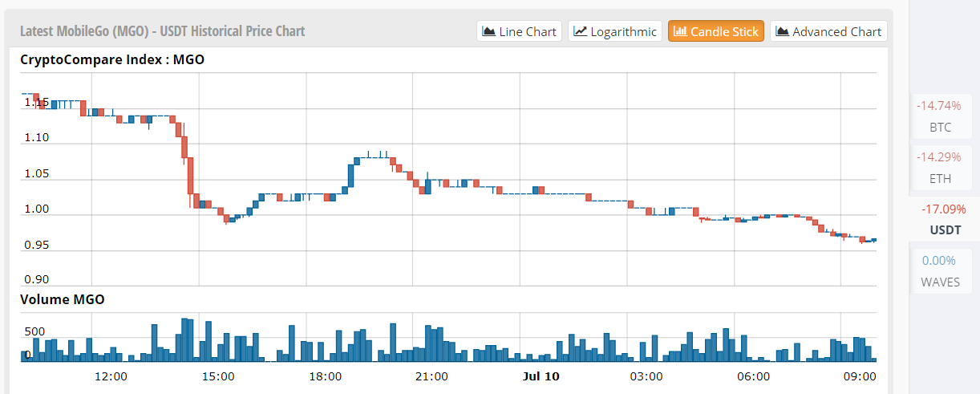This screenshot has height=394, width=980.
Task: Select the BTC pair tab showing -14.74%
Action: 940,116
